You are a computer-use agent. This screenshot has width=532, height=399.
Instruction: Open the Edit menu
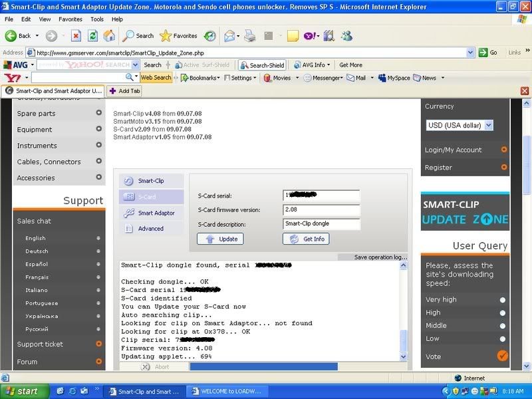click(x=26, y=19)
